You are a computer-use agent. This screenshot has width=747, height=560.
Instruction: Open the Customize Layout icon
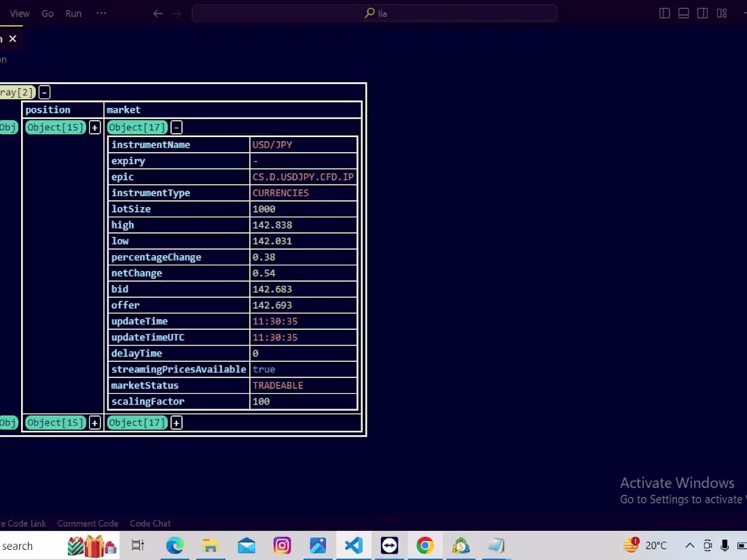click(721, 13)
